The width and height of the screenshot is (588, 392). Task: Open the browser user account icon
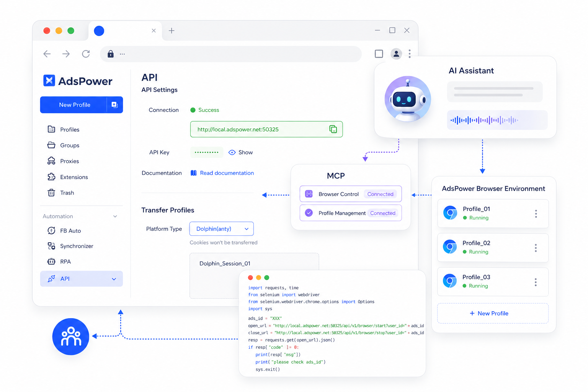(396, 54)
